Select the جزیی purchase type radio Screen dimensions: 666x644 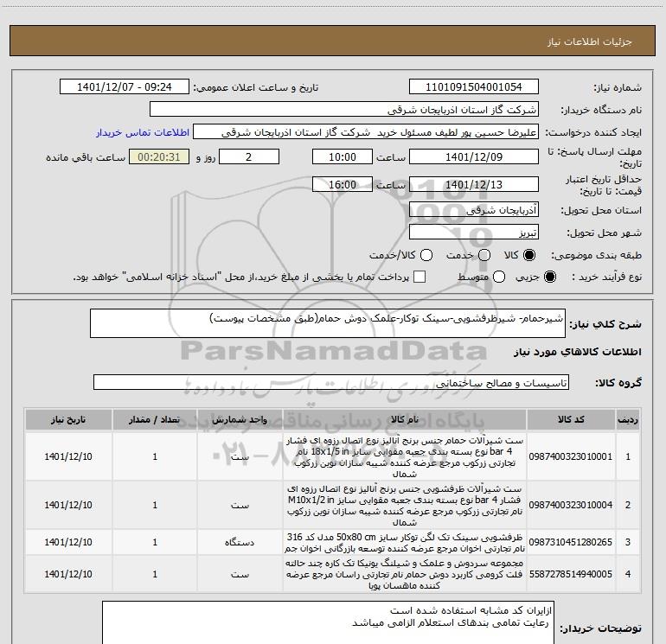[x=549, y=277]
